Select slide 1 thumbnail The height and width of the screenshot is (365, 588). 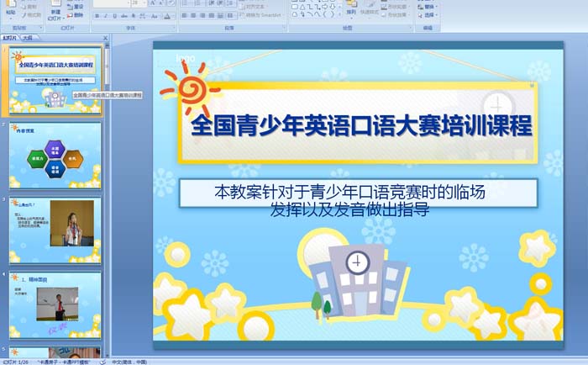pyautogui.click(x=55, y=81)
